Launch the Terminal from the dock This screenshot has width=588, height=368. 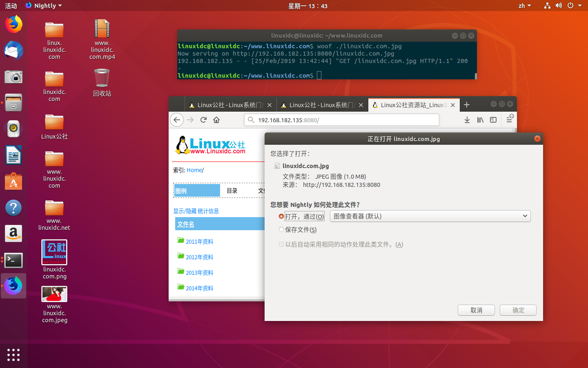(13, 260)
